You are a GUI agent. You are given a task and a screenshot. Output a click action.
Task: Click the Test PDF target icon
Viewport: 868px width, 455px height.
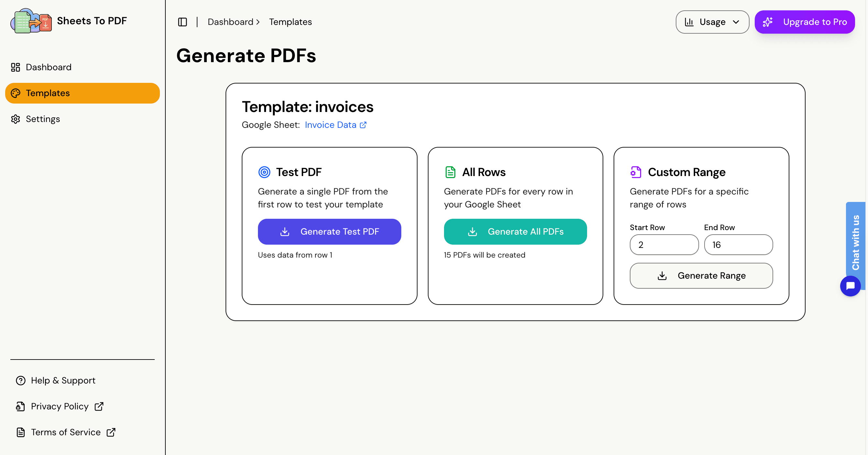click(x=264, y=172)
